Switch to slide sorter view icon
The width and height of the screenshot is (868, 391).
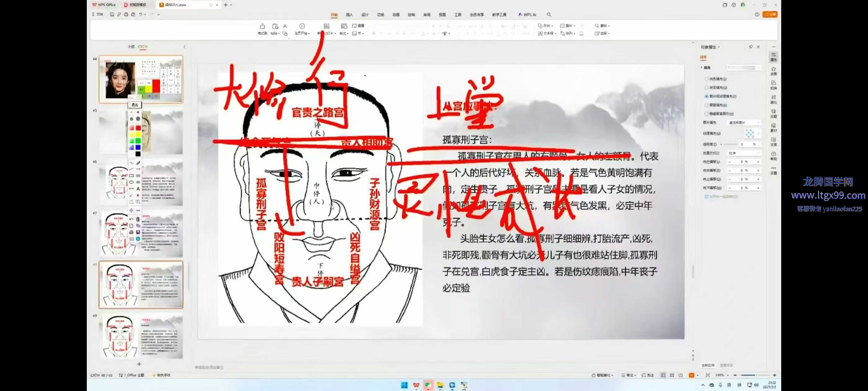coord(672,375)
